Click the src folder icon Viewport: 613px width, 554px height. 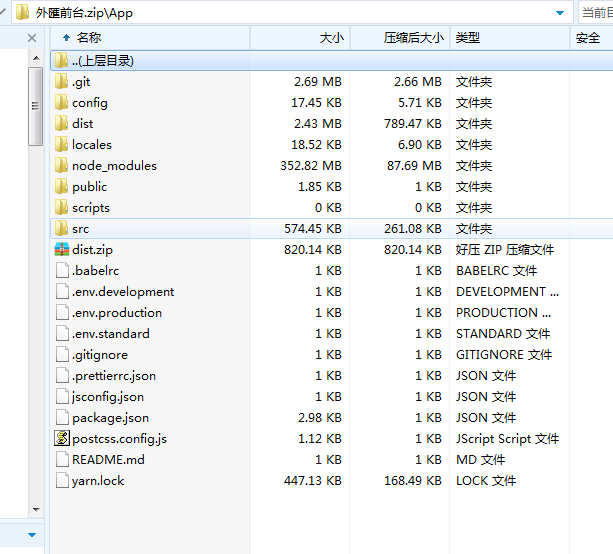62,229
